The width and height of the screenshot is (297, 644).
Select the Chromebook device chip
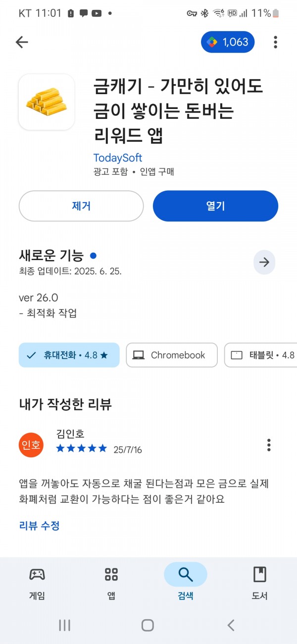click(x=172, y=355)
